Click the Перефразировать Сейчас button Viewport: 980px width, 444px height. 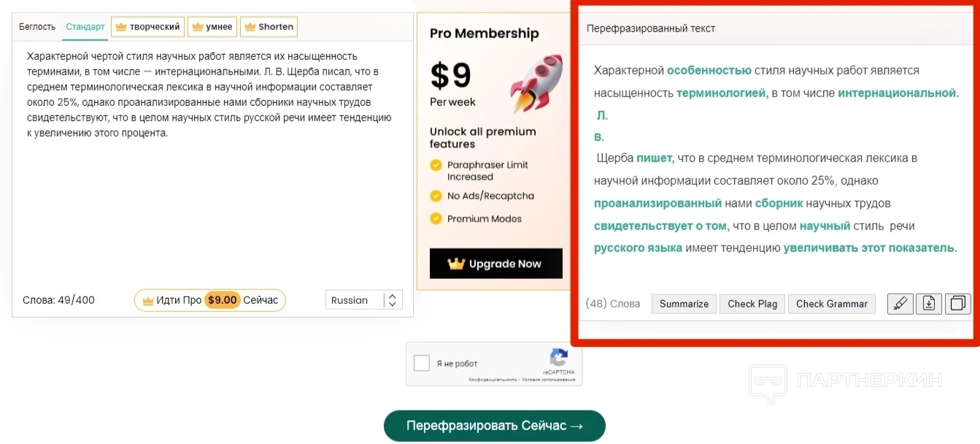pyautogui.click(x=495, y=426)
